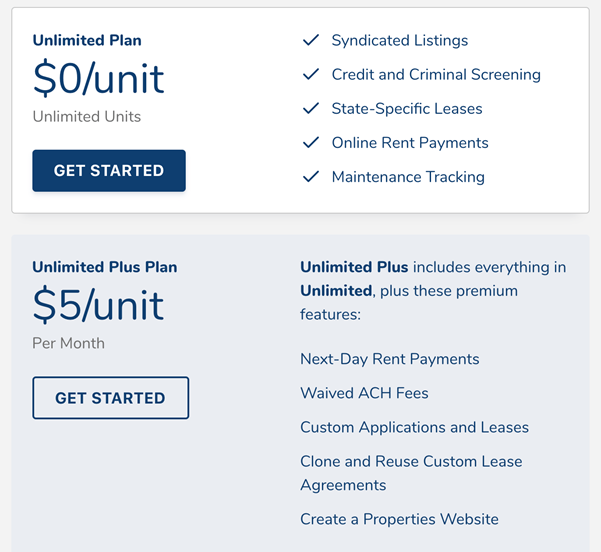Viewport: 601px width, 552px height.
Task: Click the Waived ACH Fees feature
Action: [x=364, y=393]
